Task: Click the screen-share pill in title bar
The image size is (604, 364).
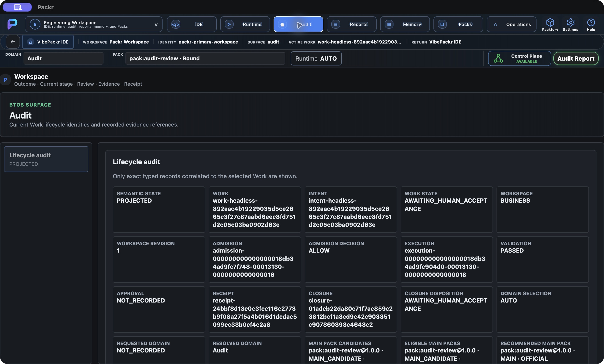Action: pos(17,7)
